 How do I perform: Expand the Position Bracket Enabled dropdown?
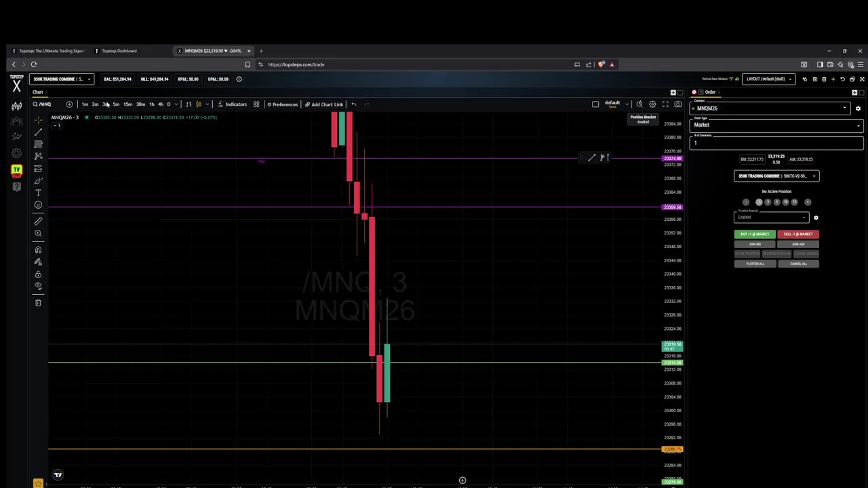(x=772, y=217)
